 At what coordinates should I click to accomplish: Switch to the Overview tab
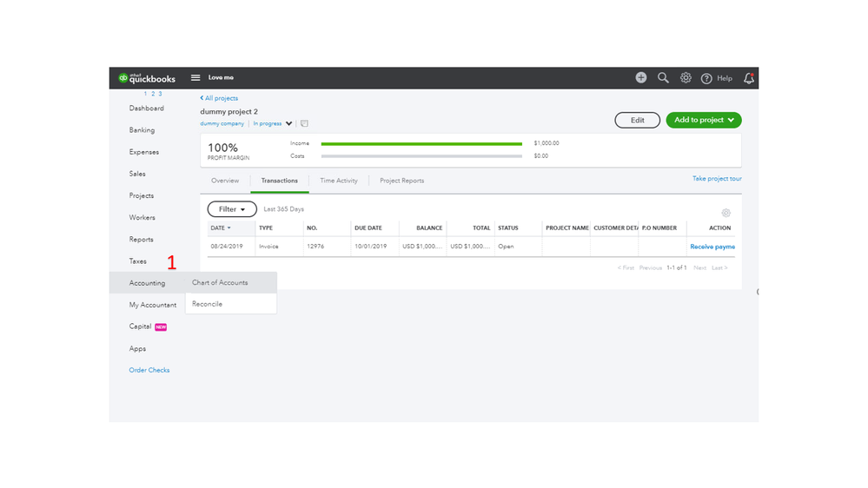coord(225,181)
